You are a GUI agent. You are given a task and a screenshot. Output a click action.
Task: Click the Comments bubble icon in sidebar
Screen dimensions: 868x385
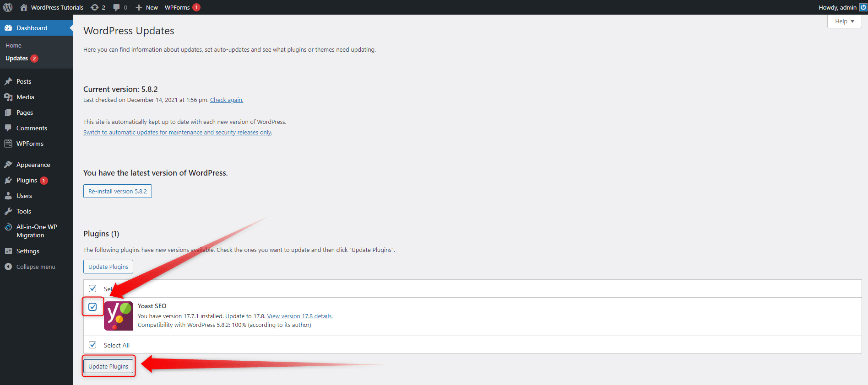coord(8,128)
